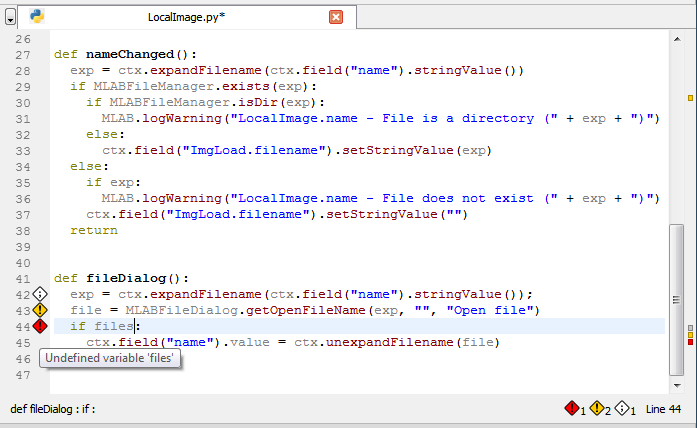Click the red error counter in status bar
The height and width of the screenshot is (428, 697).
tap(574, 408)
